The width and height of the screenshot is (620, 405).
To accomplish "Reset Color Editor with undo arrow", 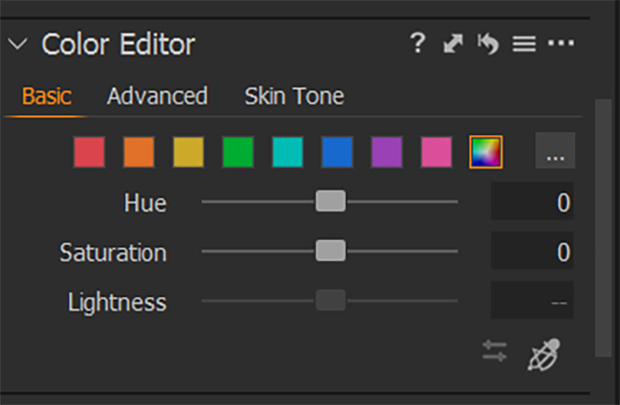I will click(x=488, y=44).
